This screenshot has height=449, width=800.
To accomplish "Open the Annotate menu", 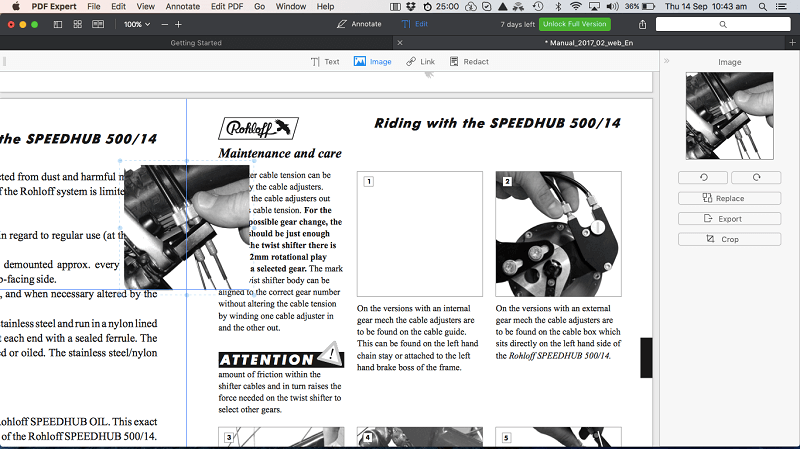I will point(183,7).
